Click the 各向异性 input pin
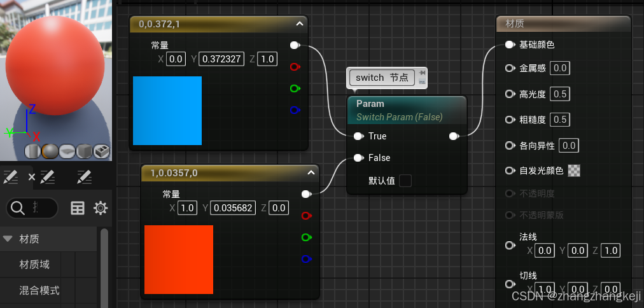 tap(510, 145)
